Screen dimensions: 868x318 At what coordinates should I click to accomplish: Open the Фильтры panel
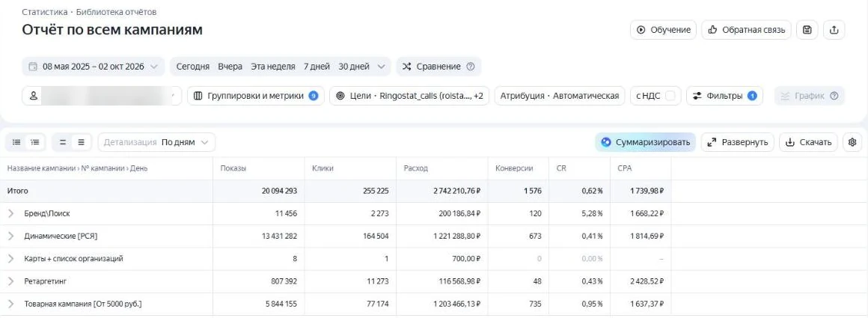click(724, 96)
